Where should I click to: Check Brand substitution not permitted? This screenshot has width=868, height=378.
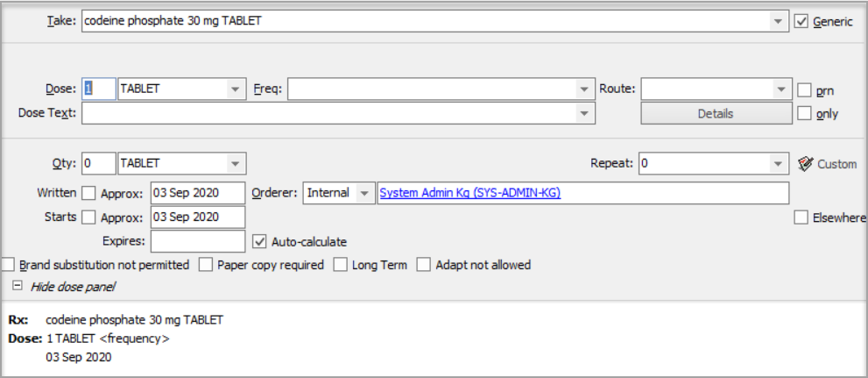click(x=9, y=264)
